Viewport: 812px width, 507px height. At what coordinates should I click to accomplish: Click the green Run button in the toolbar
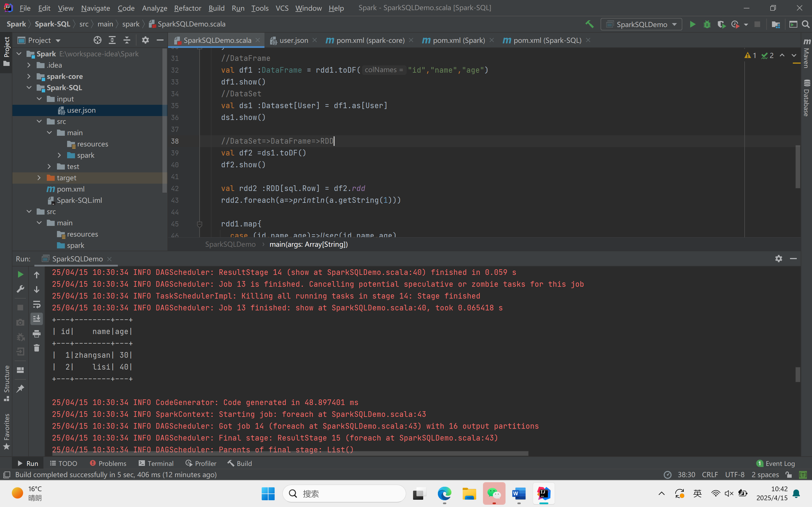pos(692,25)
